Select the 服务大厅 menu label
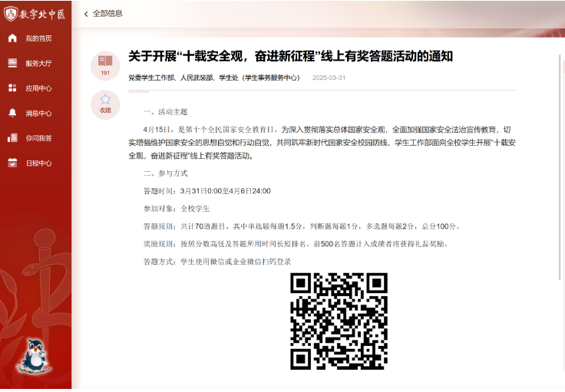565x392 pixels. click(x=38, y=64)
